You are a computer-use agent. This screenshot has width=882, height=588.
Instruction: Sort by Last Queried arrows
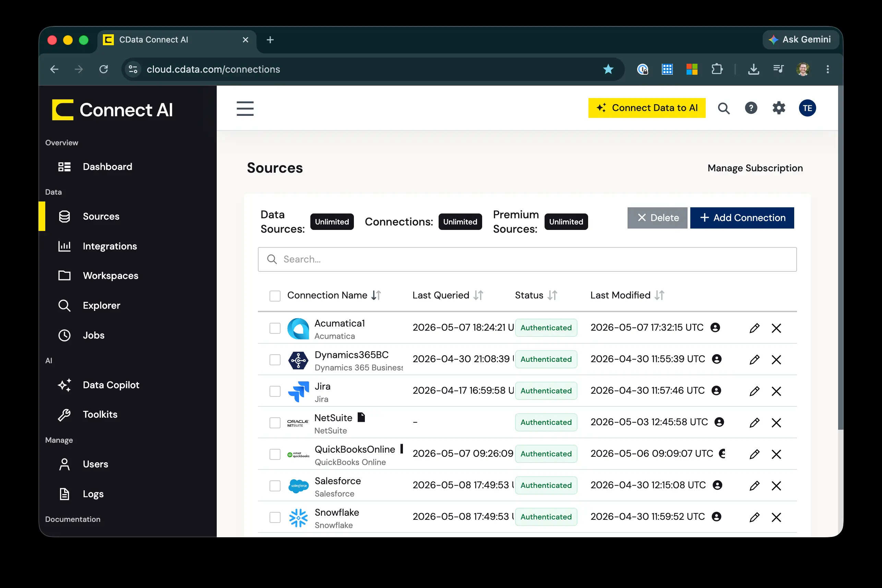[x=478, y=295]
